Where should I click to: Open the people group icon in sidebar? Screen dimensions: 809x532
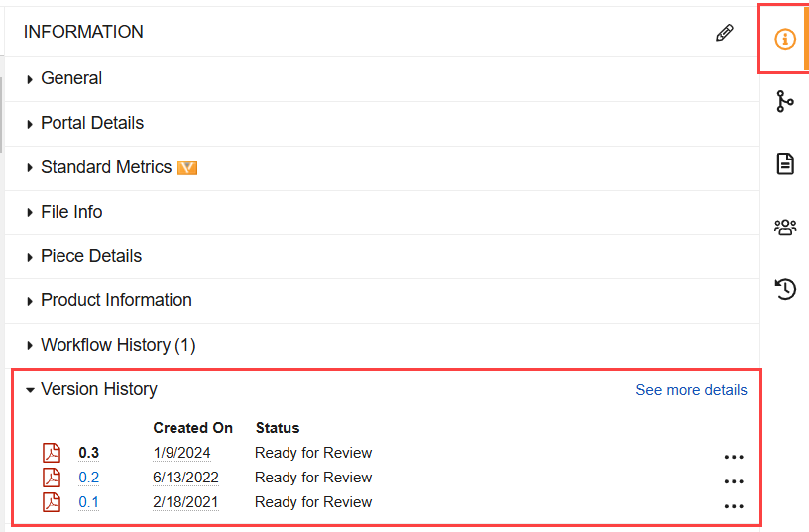click(x=785, y=227)
